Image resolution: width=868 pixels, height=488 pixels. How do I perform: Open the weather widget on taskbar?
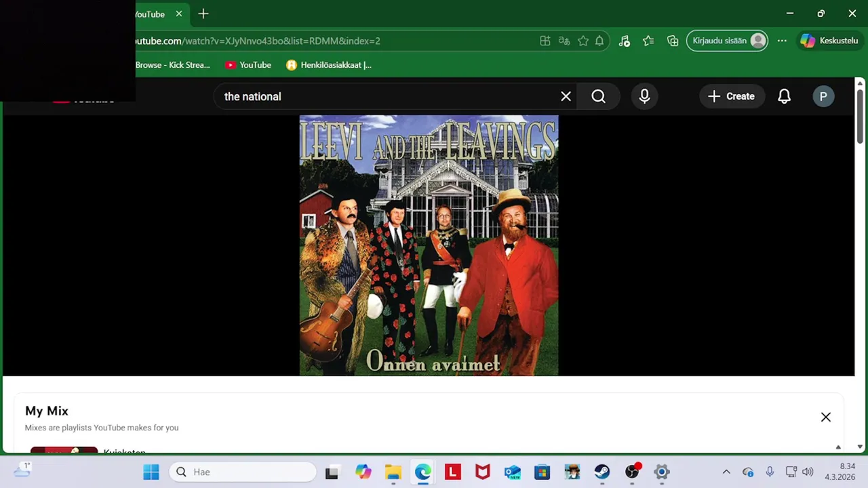click(22, 470)
